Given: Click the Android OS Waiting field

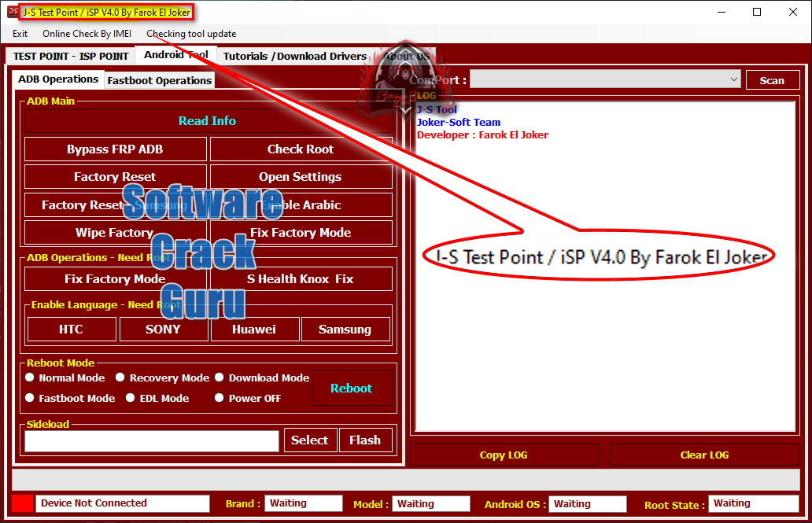Looking at the screenshot, I should coord(588,504).
